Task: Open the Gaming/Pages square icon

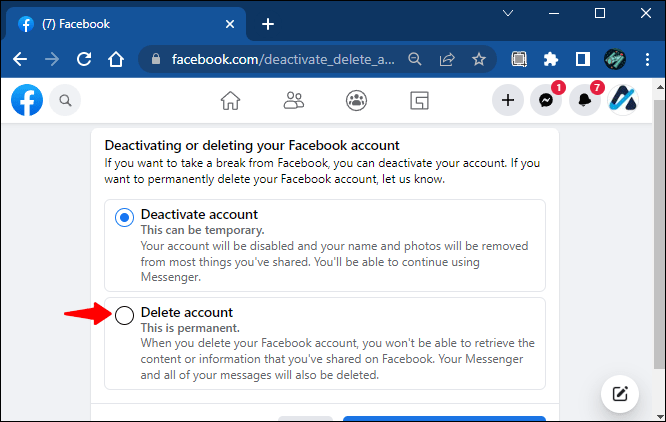Action: 419,101
